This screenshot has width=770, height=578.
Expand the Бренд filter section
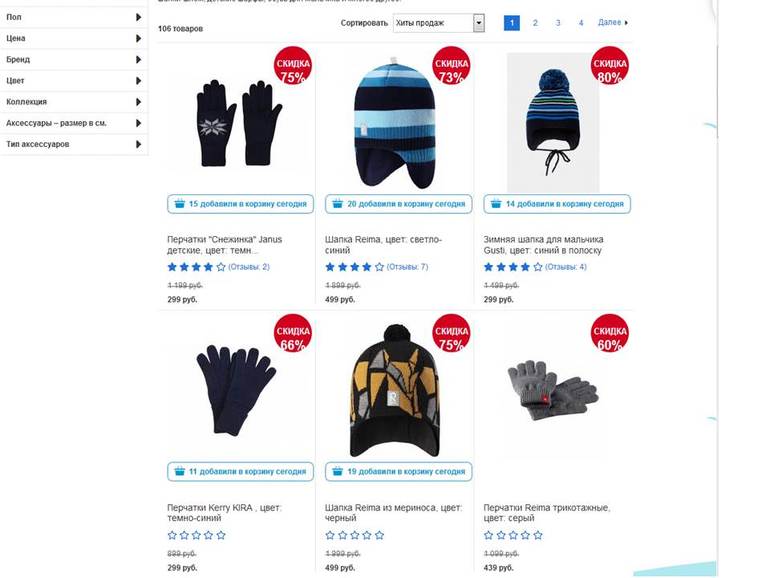point(74,59)
